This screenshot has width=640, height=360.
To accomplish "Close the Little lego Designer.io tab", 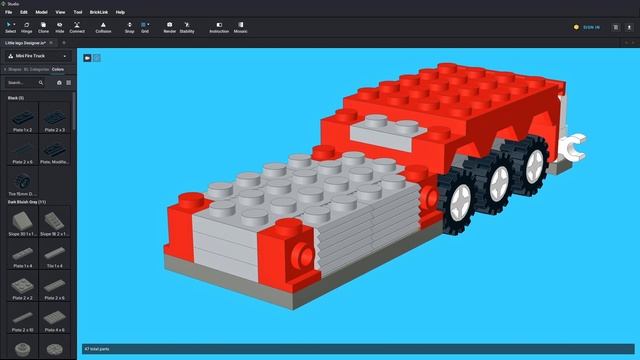I will (51, 43).
